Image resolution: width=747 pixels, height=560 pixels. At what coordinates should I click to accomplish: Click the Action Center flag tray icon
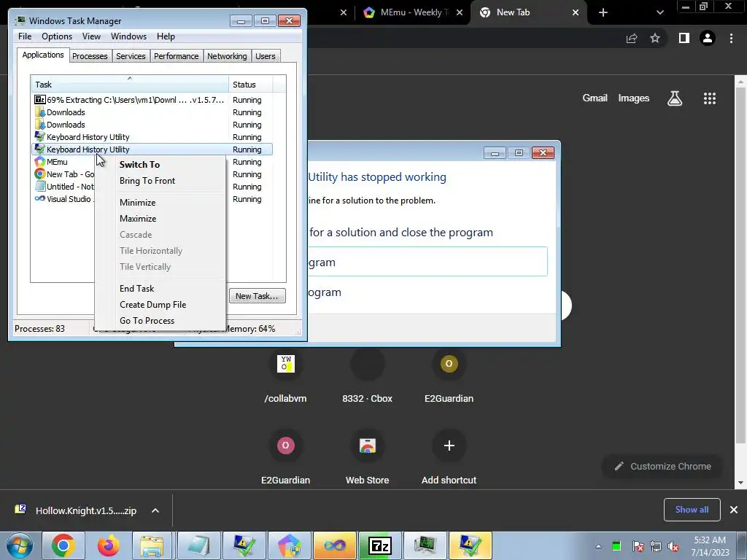tap(638, 546)
